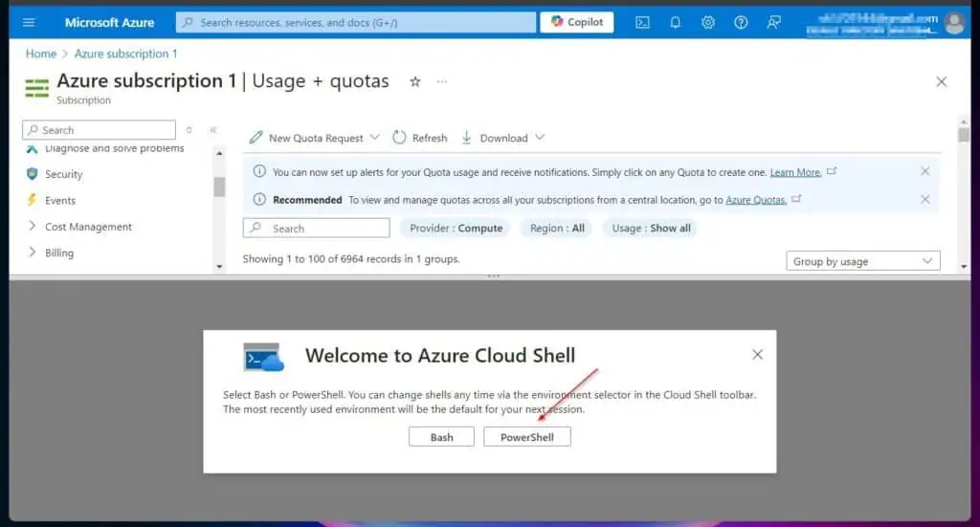The image size is (980, 527).
Task: Click the sidebar scroll up arrow
Action: point(219,154)
